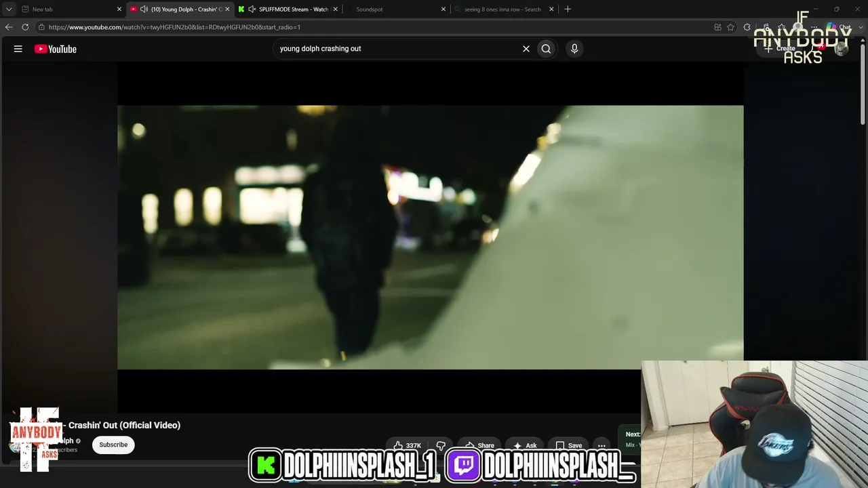Open the YouTube guide hamburger menu
Screen dimensions: 868x488
pos(18,49)
